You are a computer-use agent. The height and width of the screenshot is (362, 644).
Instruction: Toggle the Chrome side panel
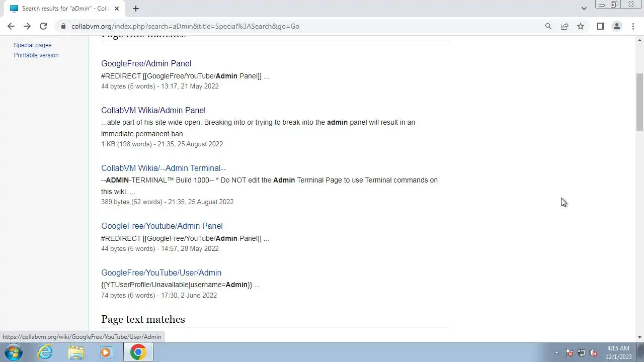point(600,26)
